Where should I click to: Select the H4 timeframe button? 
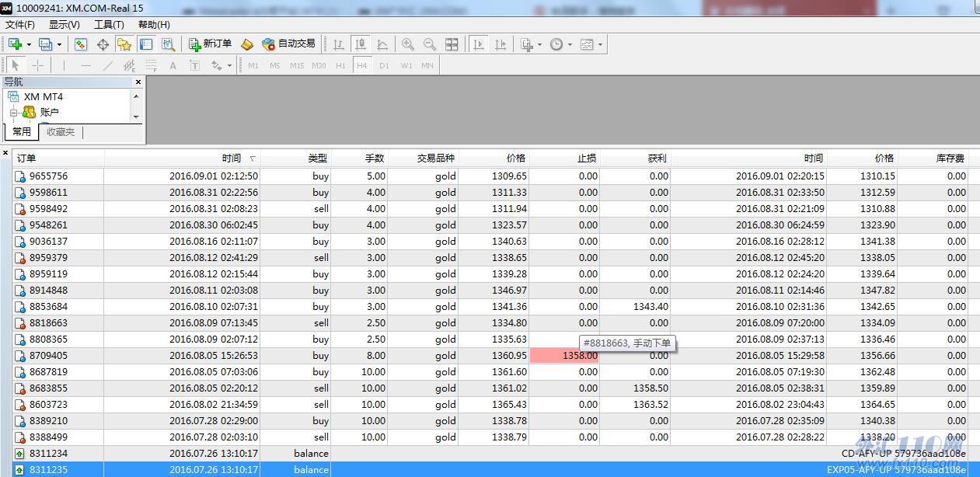[361, 65]
